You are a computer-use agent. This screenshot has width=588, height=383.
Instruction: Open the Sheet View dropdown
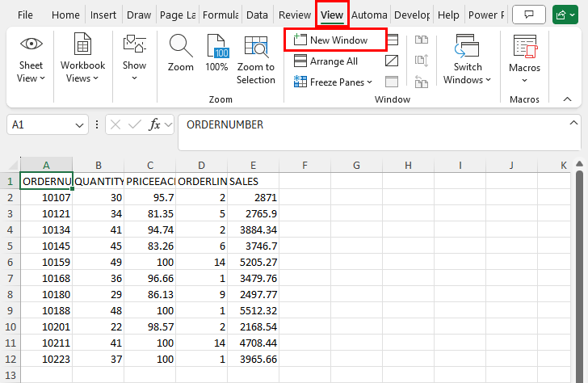[x=31, y=59]
